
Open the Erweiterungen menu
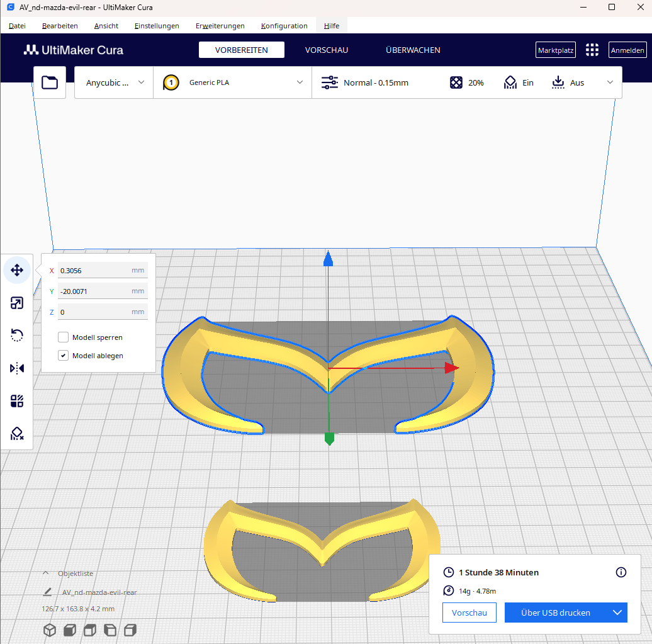[220, 26]
